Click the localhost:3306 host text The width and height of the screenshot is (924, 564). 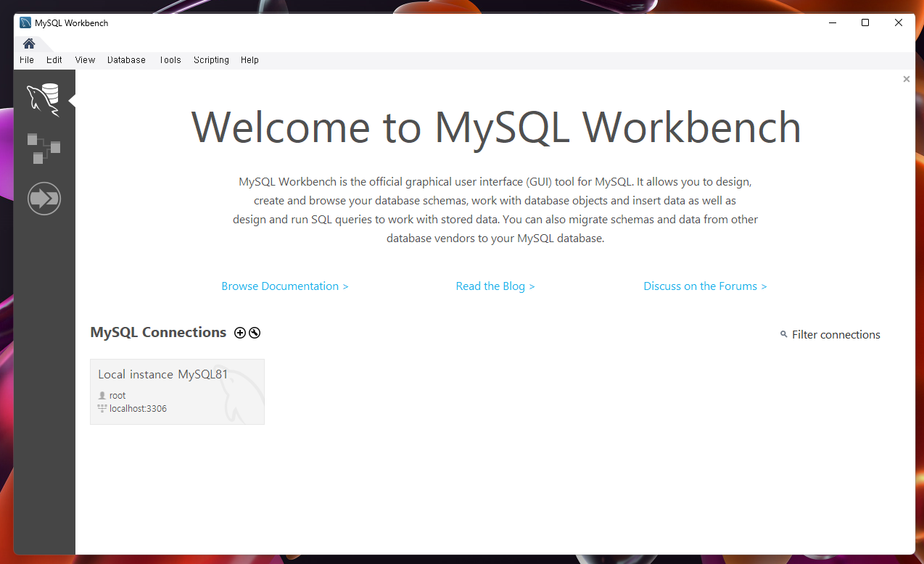tap(138, 409)
